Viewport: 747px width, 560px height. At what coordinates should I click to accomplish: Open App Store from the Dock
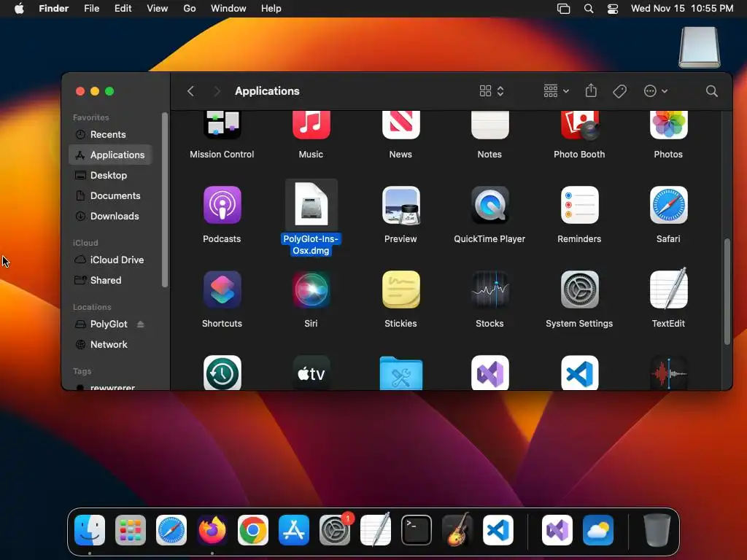tap(294, 529)
